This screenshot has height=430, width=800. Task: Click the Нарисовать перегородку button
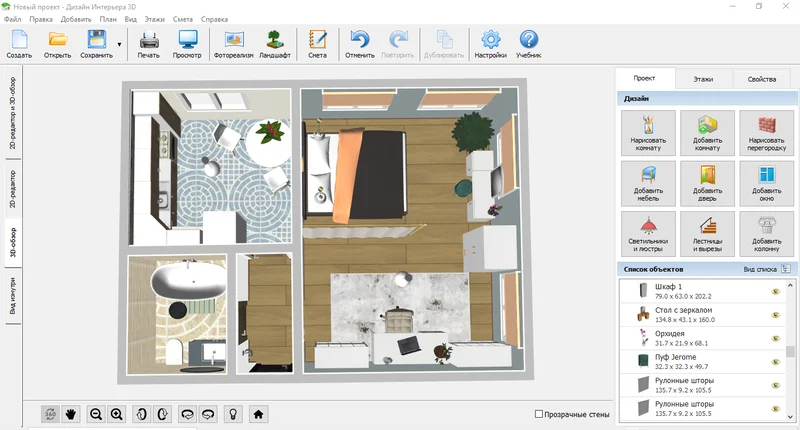[x=767, y=130]
